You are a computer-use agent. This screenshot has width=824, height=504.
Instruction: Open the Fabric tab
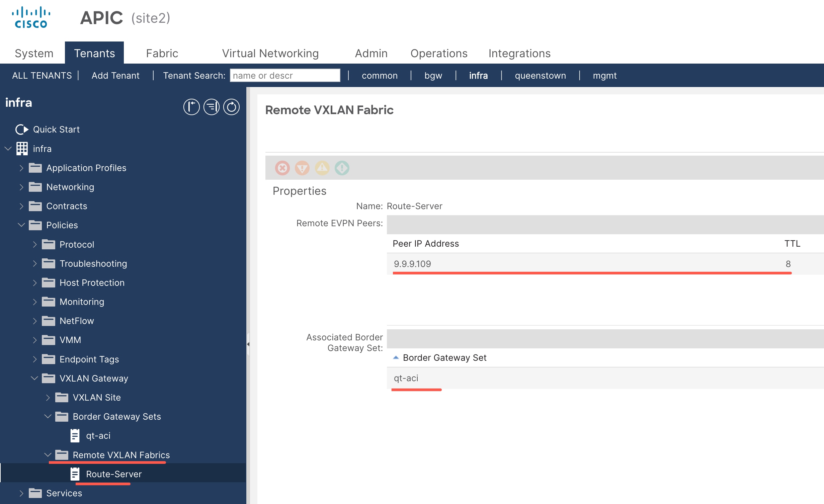(x=162, y=53)
